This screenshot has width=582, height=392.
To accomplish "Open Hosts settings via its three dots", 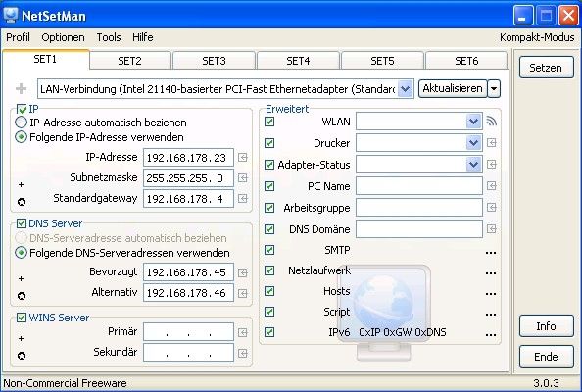I will pyautogui.click(x=491, y=294).
